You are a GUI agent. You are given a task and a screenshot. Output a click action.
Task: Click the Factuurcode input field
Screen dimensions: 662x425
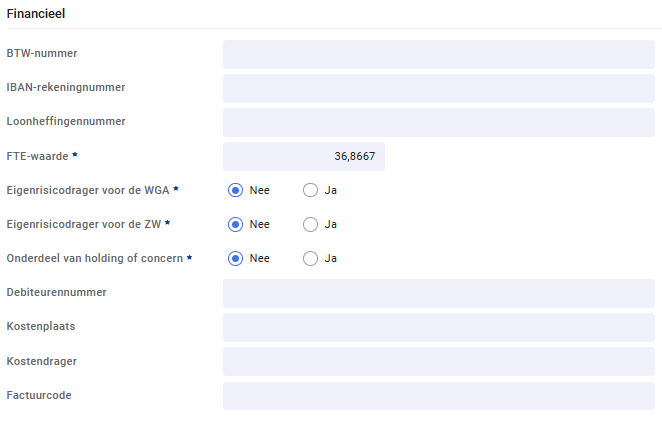click(439, 396)
